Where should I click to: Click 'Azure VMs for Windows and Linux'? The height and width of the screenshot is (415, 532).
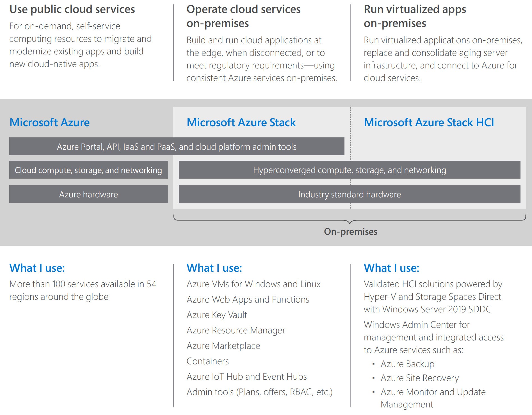(254, 284)
